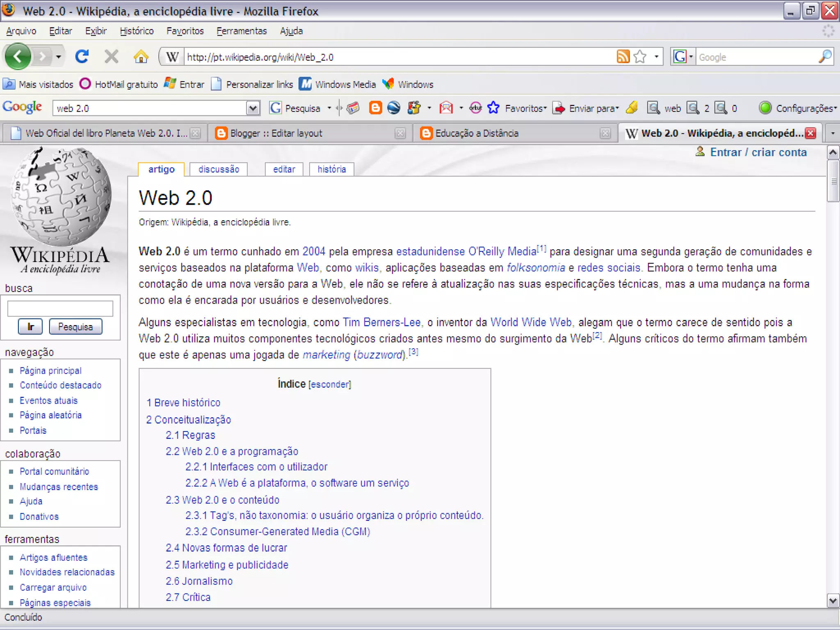840x630 pixels.
Task: Open the Ferramentas menu
Action: point(241,31)
